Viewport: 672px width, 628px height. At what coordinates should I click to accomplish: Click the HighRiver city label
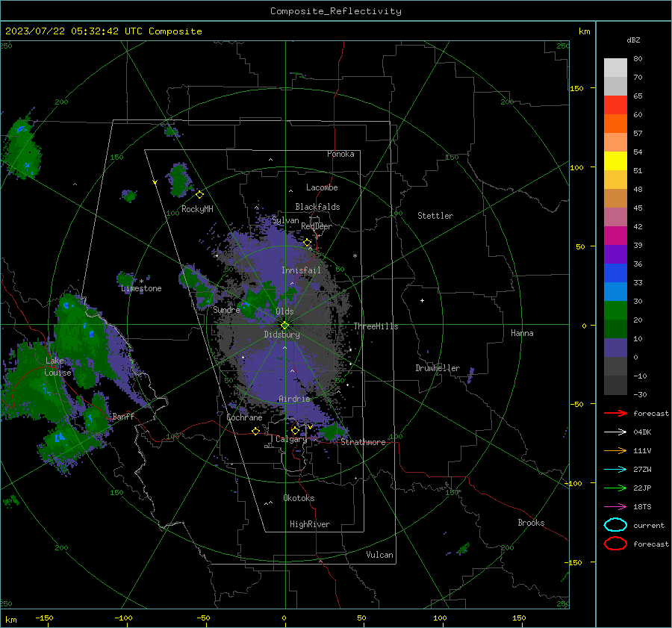pyautogui.click(x=310, y=524)
